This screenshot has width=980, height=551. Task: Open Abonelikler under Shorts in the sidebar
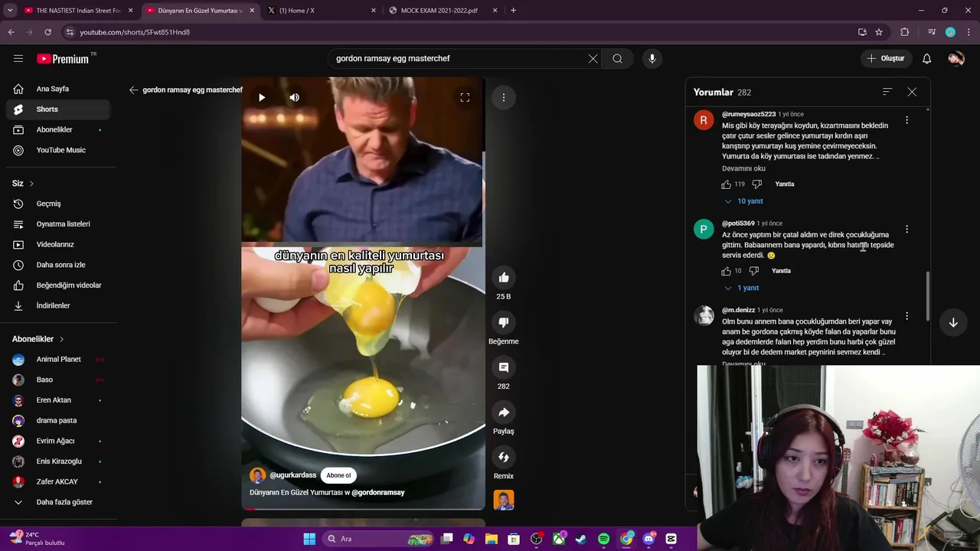click(58, 130)
